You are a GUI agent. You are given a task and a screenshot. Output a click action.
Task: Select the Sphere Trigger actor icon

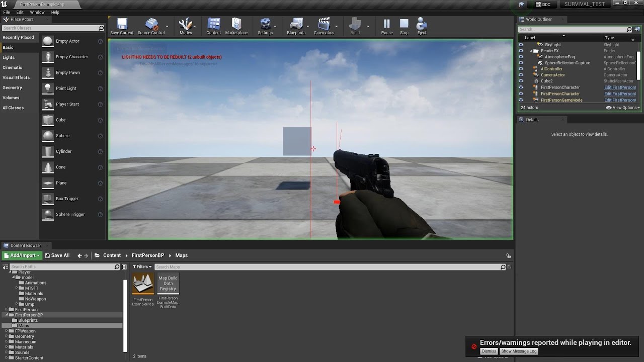click(48, 214)
